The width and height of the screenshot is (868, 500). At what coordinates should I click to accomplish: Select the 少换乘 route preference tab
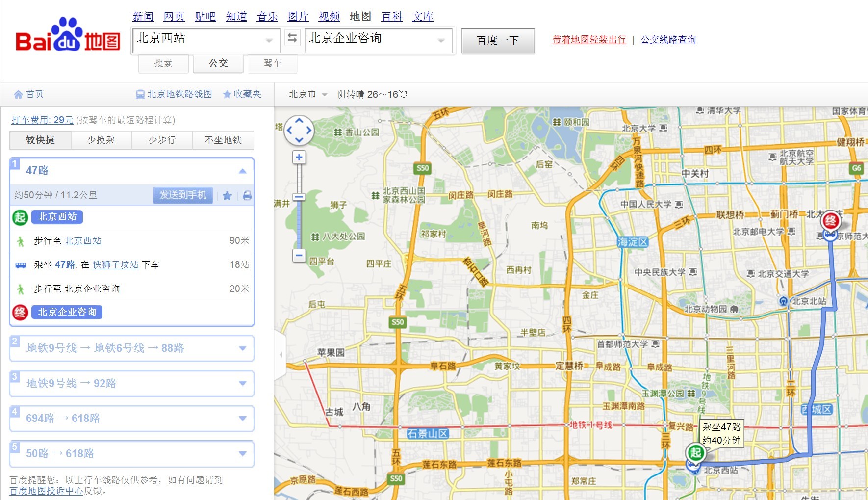(101, 140)
